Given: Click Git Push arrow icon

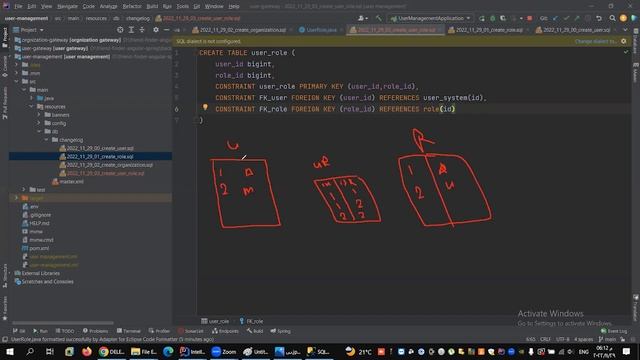Looking at the screenshot, I should point(577,18).
